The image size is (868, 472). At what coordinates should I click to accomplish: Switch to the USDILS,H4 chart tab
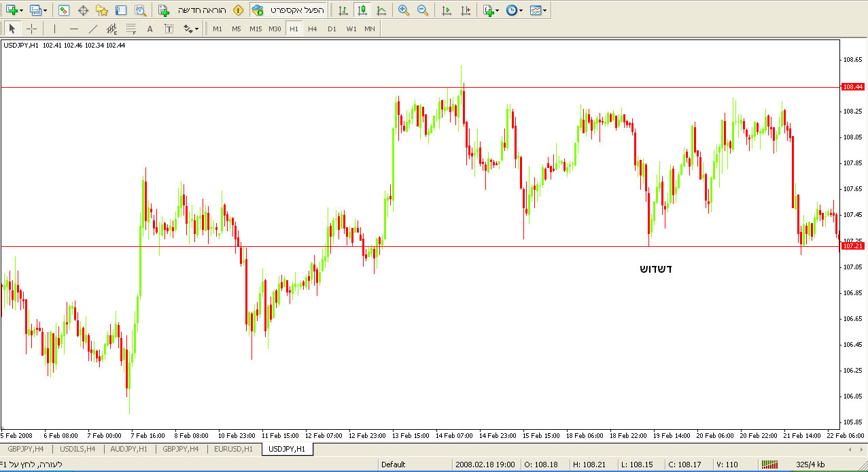pyautogui.click(x=77, y=449)
